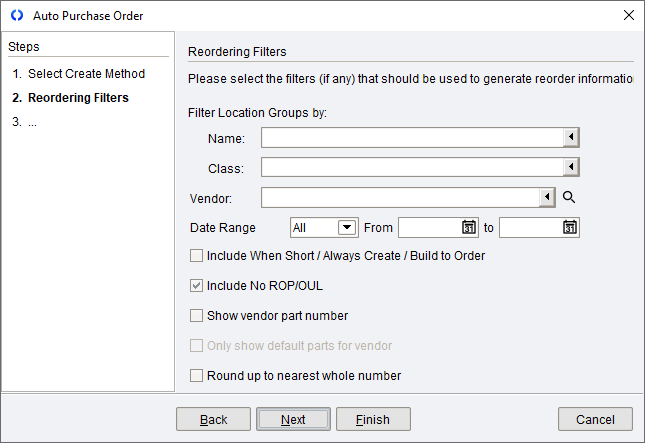Cancel the purchase order wizard
The width and height of the screenshot is (645, 443).
click(x=595, y=420)
